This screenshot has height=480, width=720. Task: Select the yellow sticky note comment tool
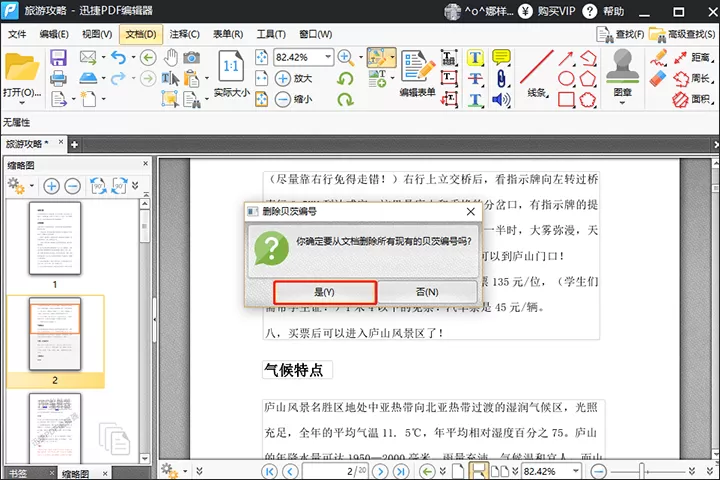click(x=501, y=57)
